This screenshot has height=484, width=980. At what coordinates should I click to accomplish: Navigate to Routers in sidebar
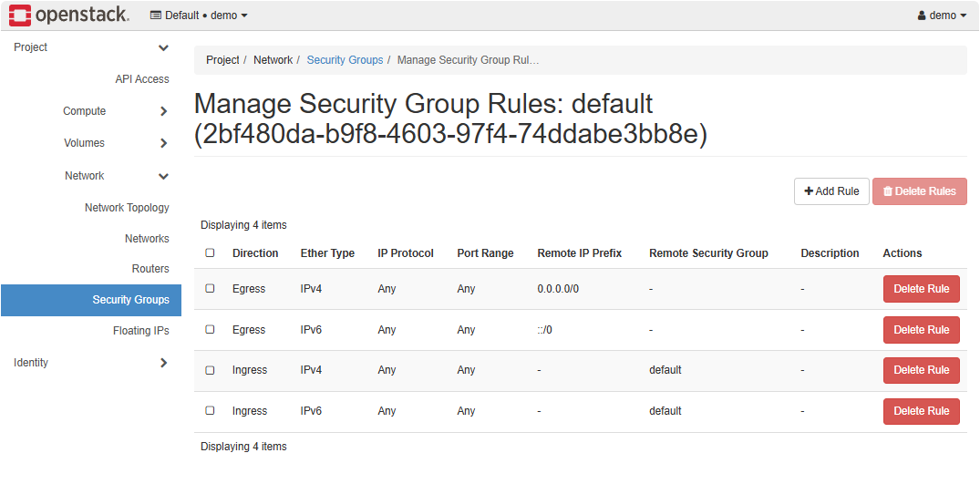[x=150, y=269]
